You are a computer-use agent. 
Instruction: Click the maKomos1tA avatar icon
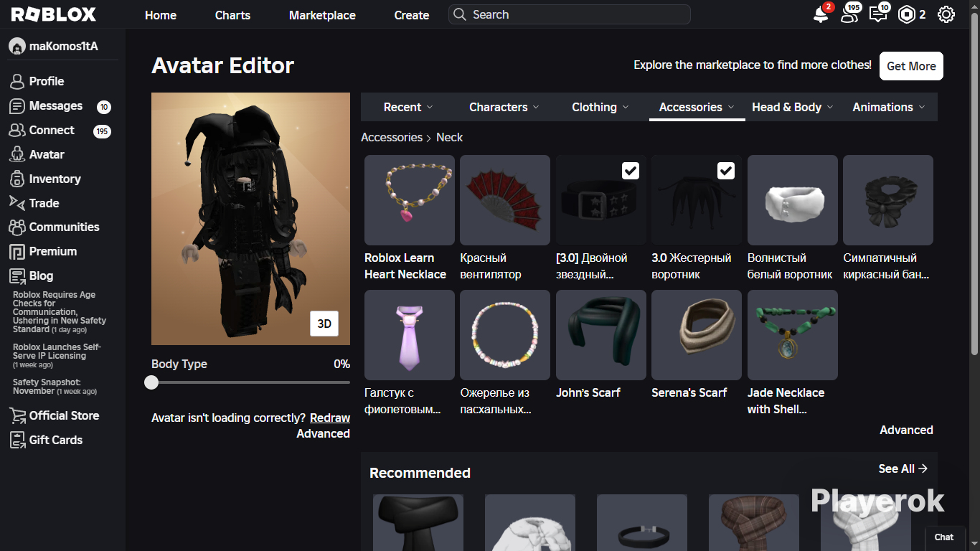click(17, 47)
